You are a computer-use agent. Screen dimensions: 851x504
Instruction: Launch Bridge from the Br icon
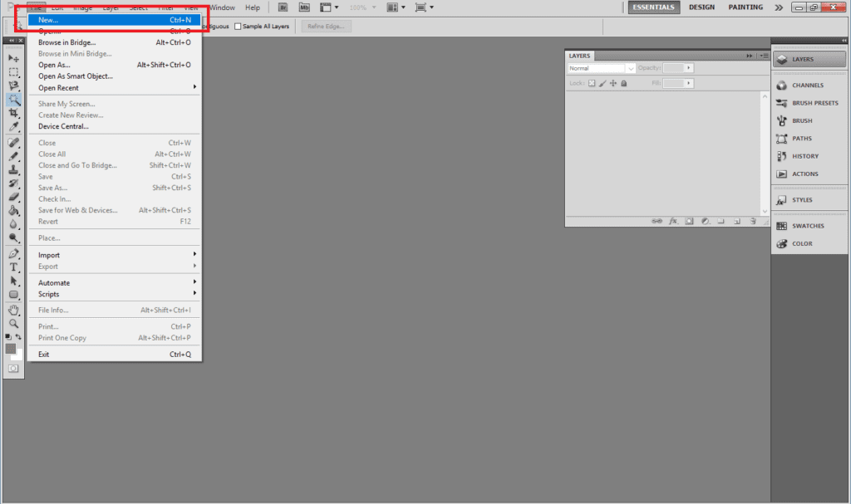coord(283,7)
